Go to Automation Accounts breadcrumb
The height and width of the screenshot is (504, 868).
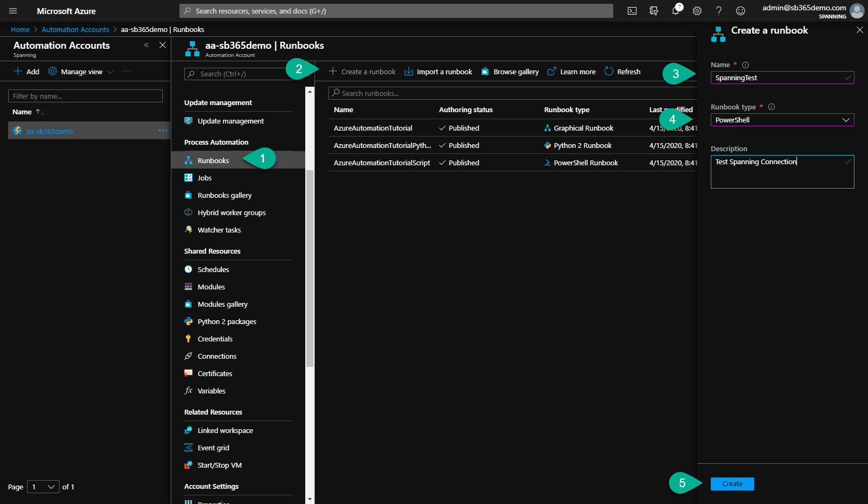pos(75,29)
